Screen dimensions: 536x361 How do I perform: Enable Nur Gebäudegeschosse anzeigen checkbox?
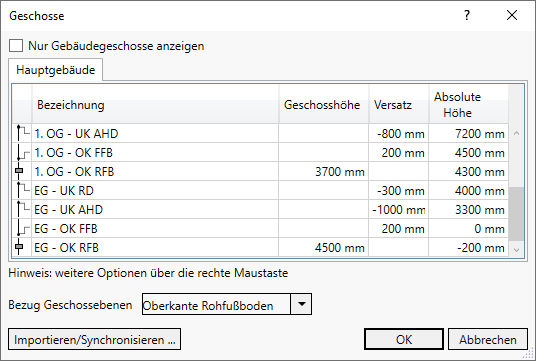point(16,45)
